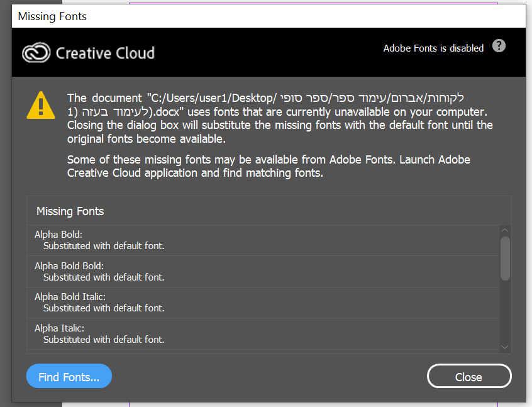Click the paragraph about launching Adobe Creative Cloud
Image resolution: width=532 pixels, height=407 pixels.
pos(269,166)
